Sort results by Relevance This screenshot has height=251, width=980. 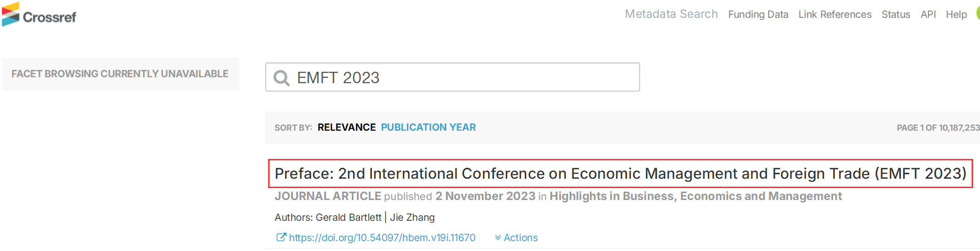346,127
